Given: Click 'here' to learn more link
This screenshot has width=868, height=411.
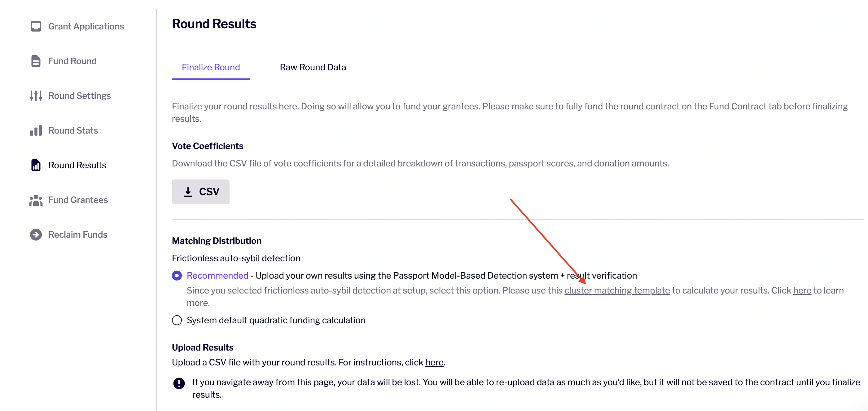Looking at the screenshot, I should [x=802, y=290].
